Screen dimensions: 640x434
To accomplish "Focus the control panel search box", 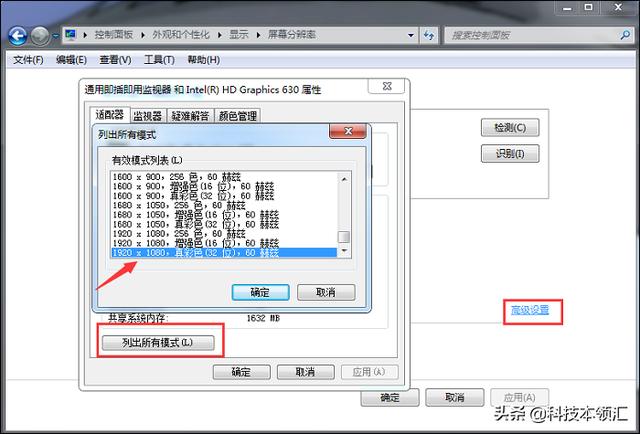I will [538, 36].
